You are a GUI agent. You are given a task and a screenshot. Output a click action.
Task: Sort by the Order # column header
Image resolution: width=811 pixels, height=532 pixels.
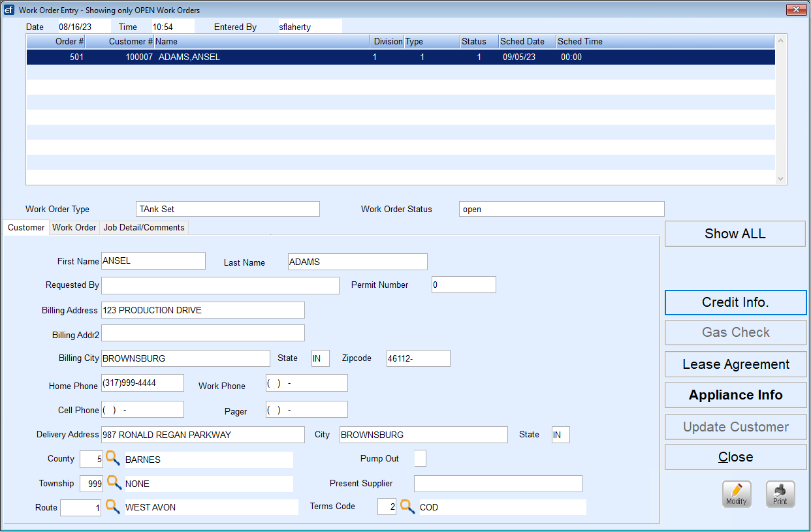coord(56,41)
